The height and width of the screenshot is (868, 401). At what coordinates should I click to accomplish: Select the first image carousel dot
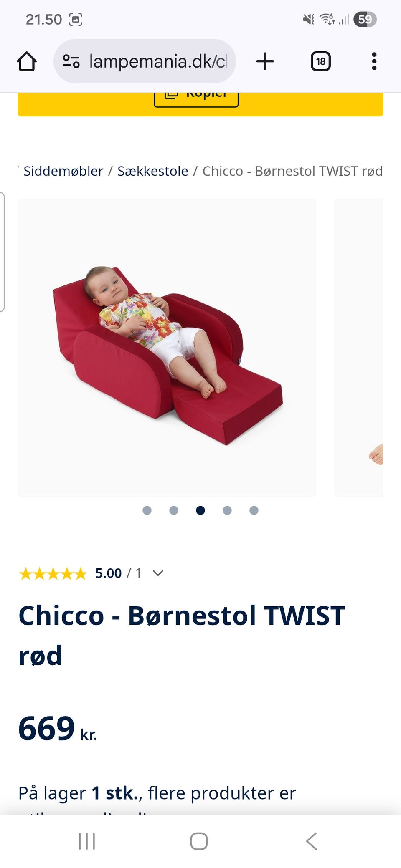click(x=147, y=510)
